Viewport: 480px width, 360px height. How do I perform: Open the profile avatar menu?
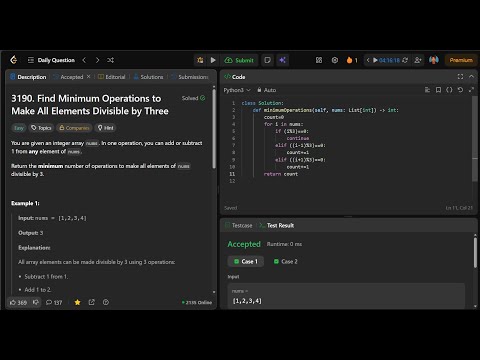(434, 60)
